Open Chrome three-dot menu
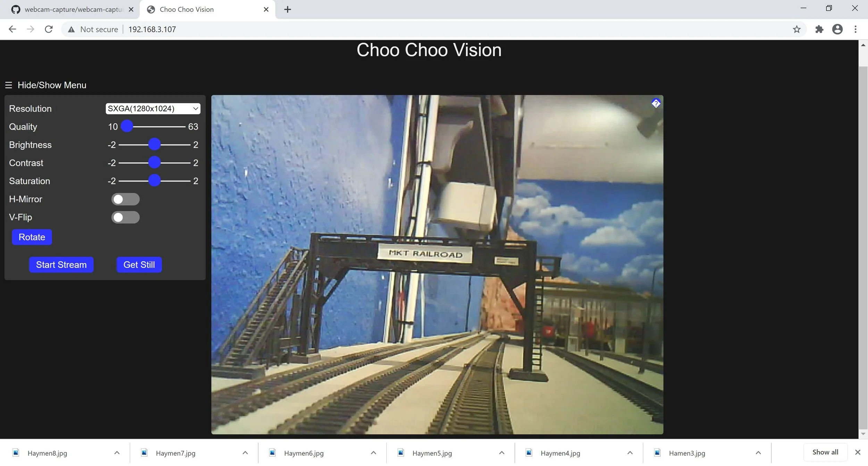The height and width of the screenshot is (466, 868). (x=856, y=29)
